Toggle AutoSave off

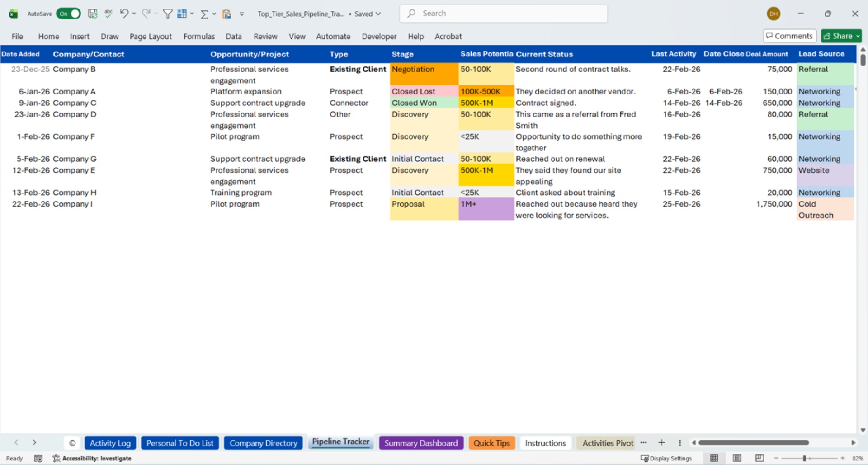tap(68, 14)
